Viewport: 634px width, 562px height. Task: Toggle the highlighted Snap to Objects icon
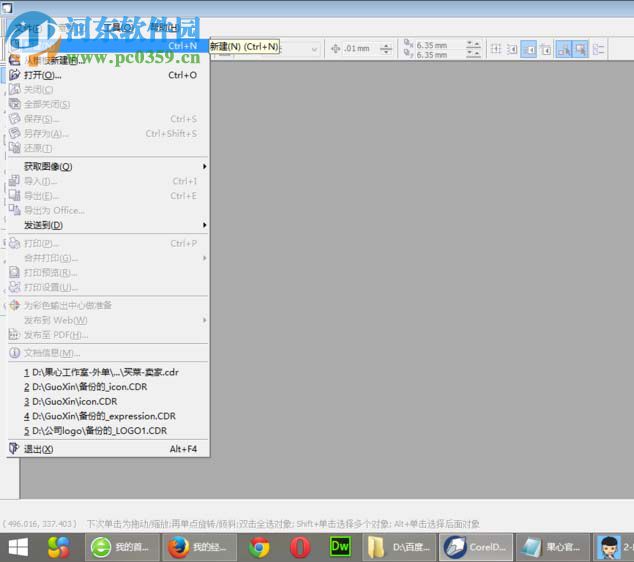click(528, 49)
